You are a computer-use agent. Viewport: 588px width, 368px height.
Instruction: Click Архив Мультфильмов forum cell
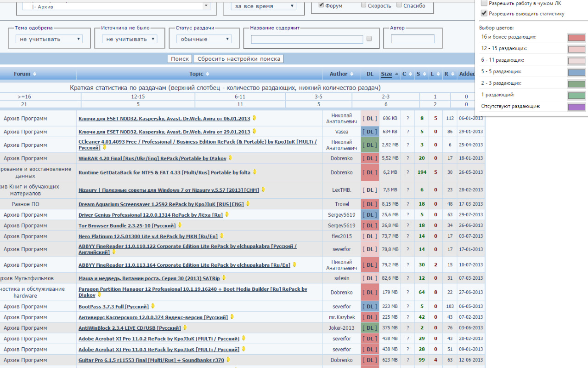[27, 278]
